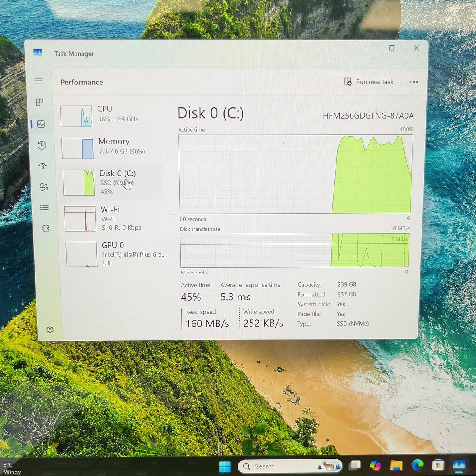Click Task Manager icon in taskbar
Screen dimensions: 476x476
coord(459,465)
